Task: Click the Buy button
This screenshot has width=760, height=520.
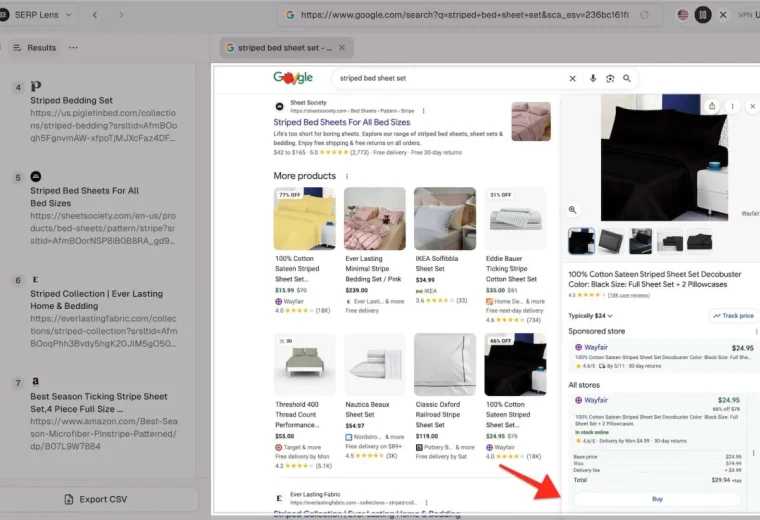Action: [657, 499]
